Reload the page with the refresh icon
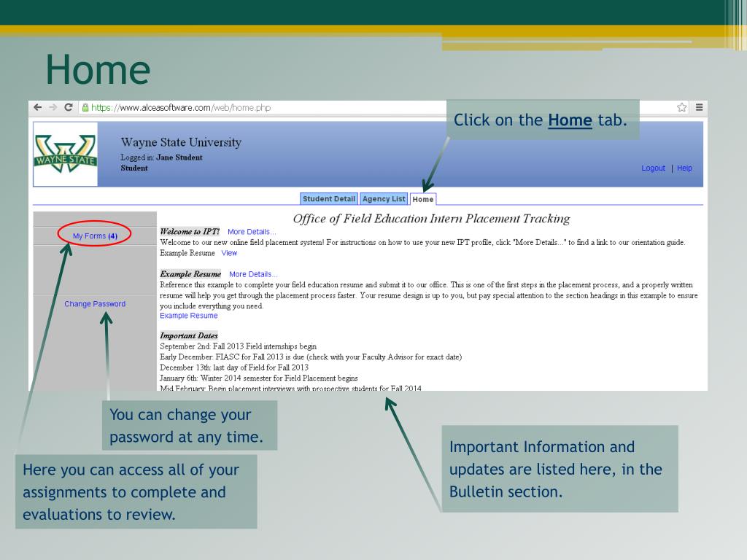This screenshot has height=560, width=747. pyautogui.click(x=69, y=107)
